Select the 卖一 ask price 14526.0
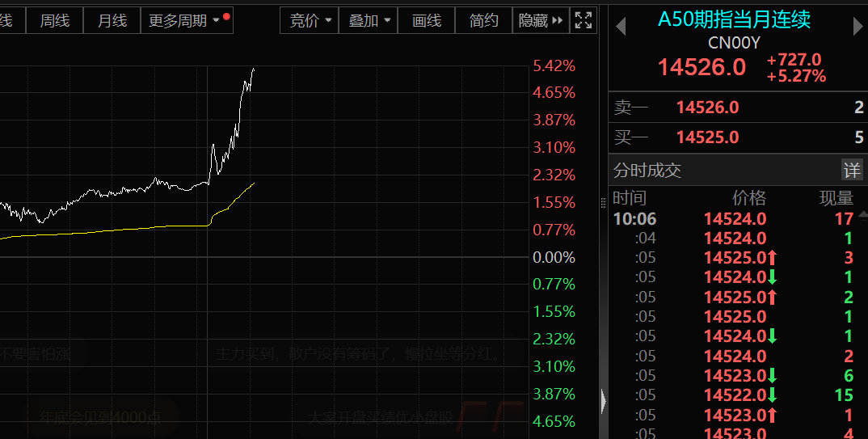 tap(707, 108)
